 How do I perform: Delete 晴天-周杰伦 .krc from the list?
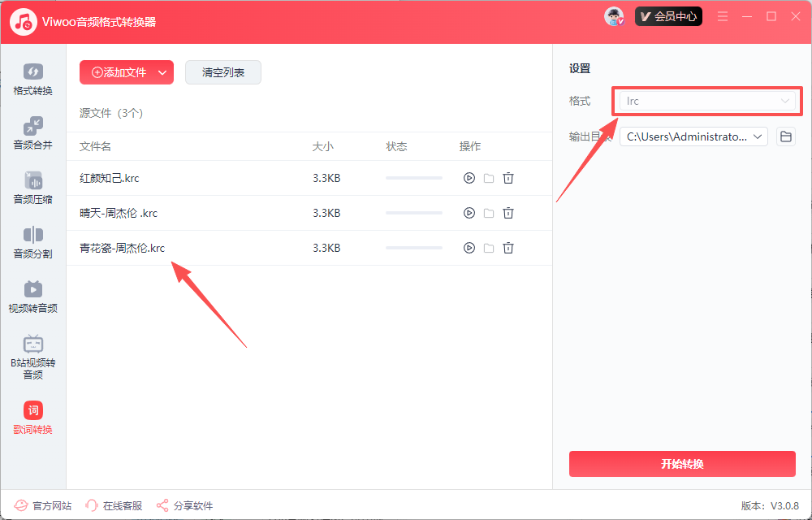508,213
